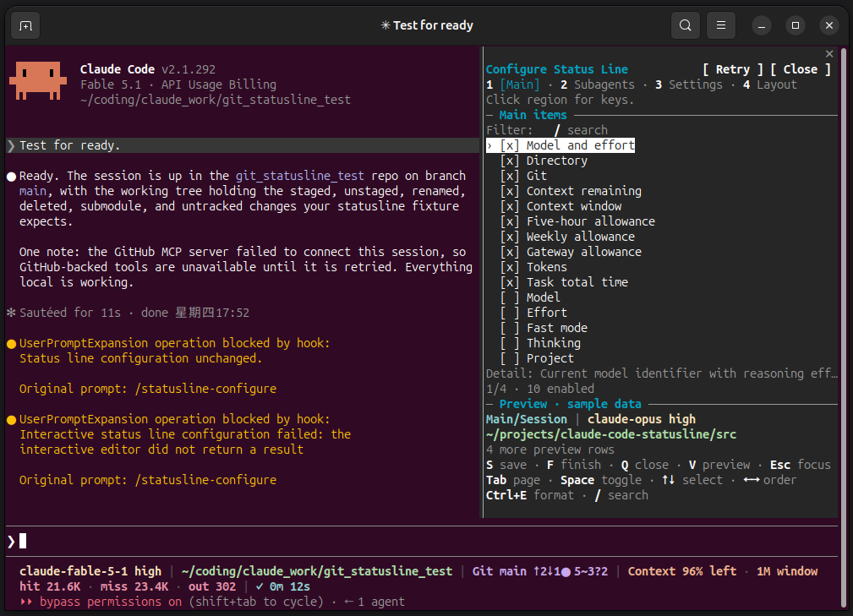Click the asterisk before 'Sautéed for 11s'
853x616 pixels.
pos(12,313)
